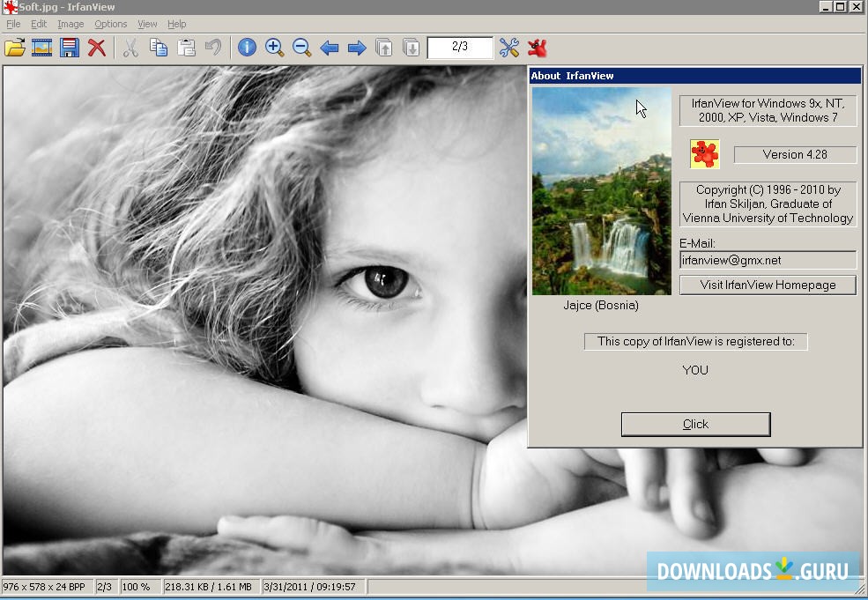
Task: Click the Visit IrfanView Homepage button
Action: 768,285
